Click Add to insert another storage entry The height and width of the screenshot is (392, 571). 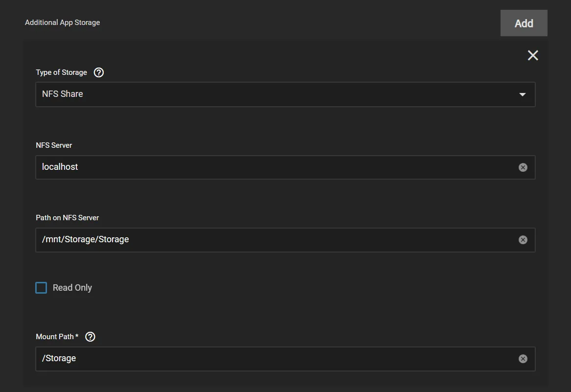[x=524, y=23]
